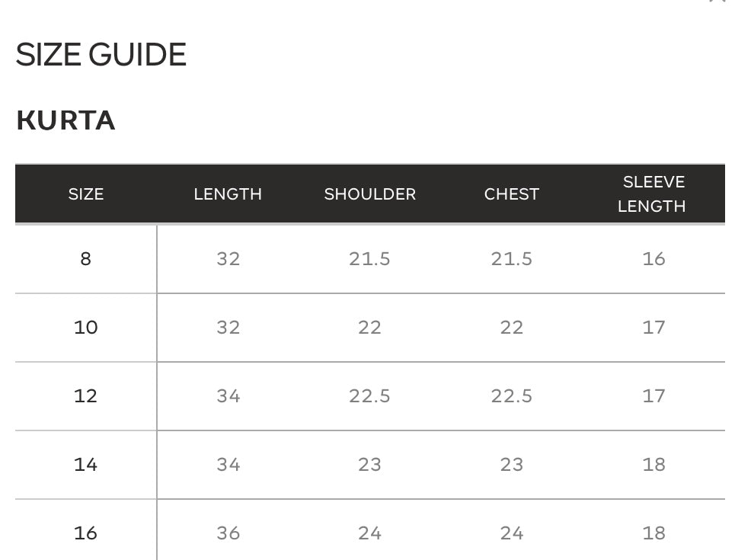This screenshot has width=735, height=560.
Task: Click the SIZE column header
Action: coord(86,194)
